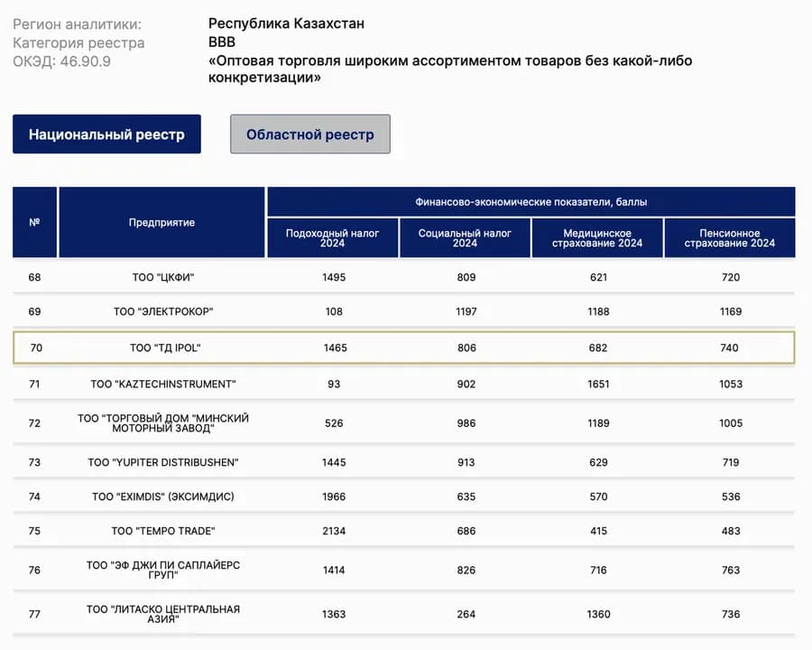Click pension insurance value 763

[x=731, y=570]
